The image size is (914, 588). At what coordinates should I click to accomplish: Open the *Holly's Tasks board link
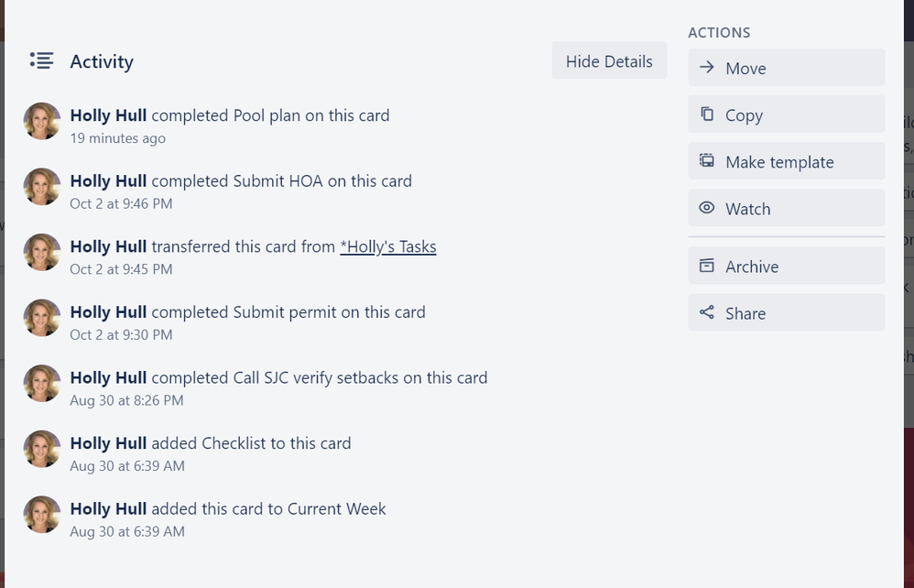(x=387, y=246)
